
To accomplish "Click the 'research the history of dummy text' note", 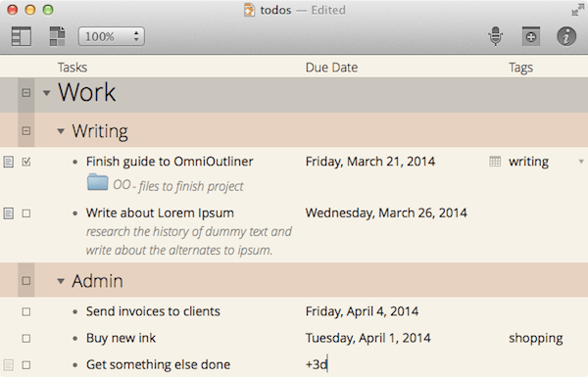I will (x=188, y=241).
